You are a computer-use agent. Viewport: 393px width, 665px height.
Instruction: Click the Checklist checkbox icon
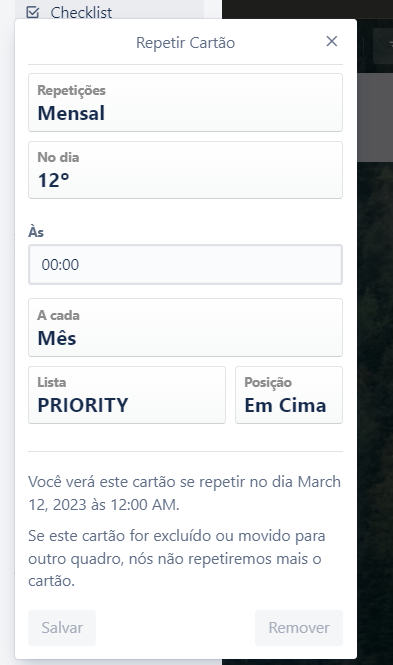tap(33, 12)
